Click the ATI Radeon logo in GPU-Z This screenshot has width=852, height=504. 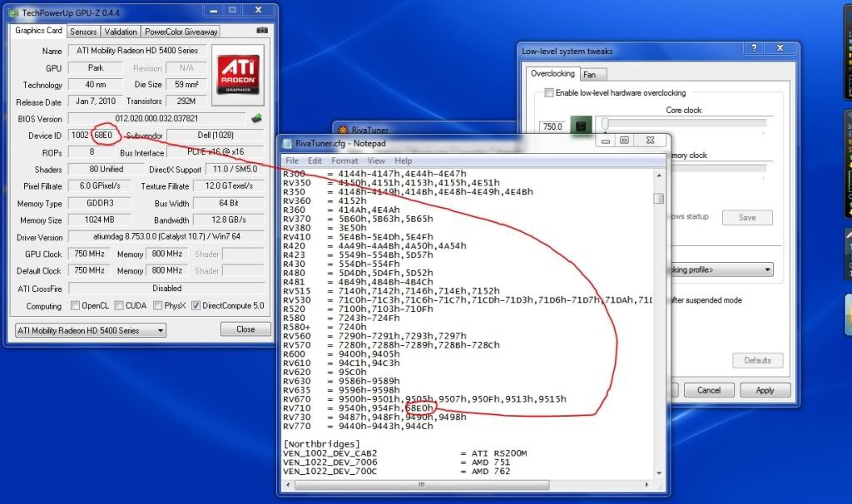[x=238, y=75]
